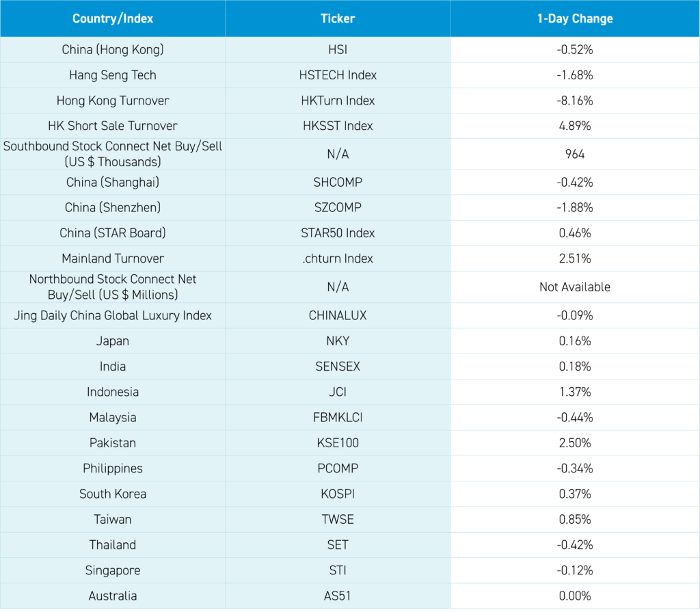
Task: Click the NKY ticker for Japan
Action: (338, 341)
